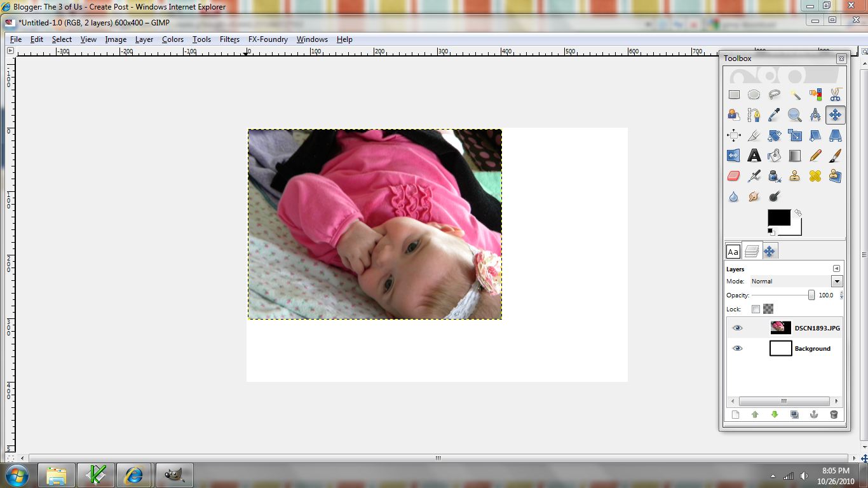Select the DSCN1893.JPG layer thumbnail
The width and height of the screenshot is (868, 488).
pos(780,328)
